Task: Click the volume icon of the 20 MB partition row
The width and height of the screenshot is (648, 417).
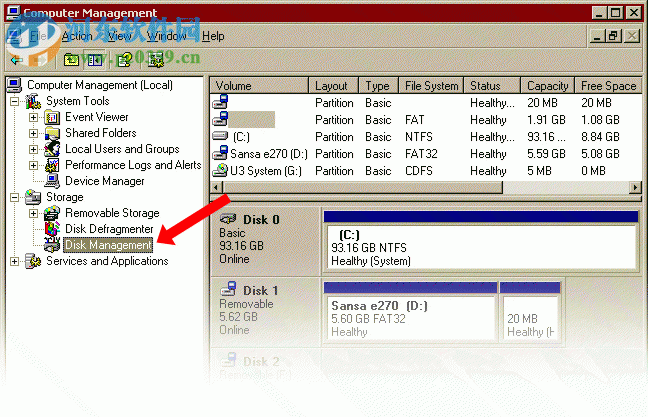Action: click(x=220, y=102)
